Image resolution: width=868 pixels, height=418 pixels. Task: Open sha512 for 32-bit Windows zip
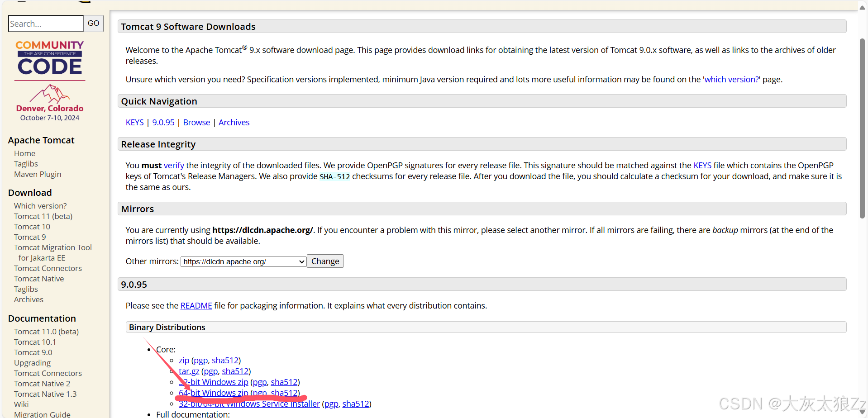[x=284, y=382]
